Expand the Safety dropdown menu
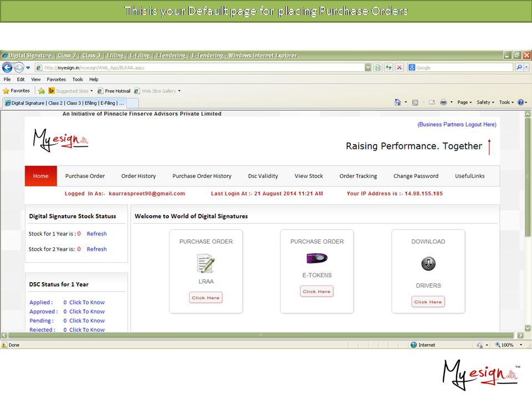 tap(485, 103)
